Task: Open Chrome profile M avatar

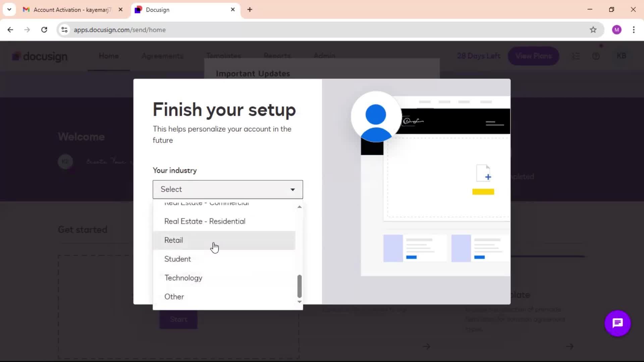Action: tap(616, 30)
